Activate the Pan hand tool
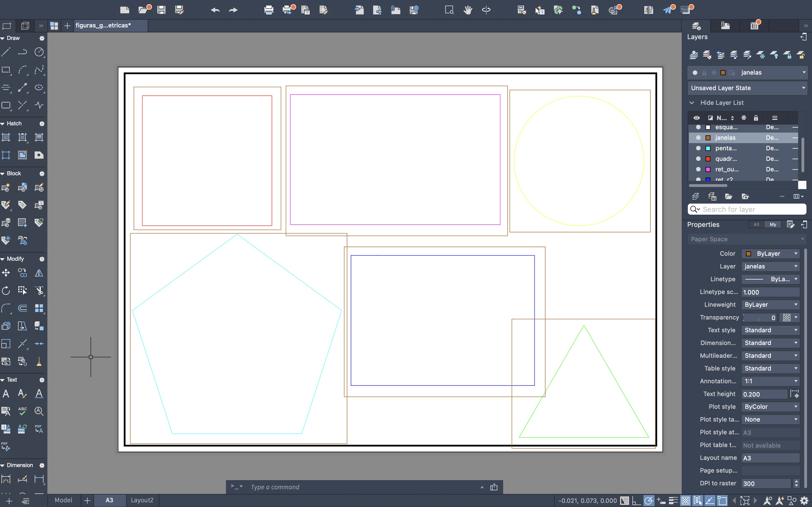Image resolution: width=812 pixels, height=507 pixels. coord(468,10)
